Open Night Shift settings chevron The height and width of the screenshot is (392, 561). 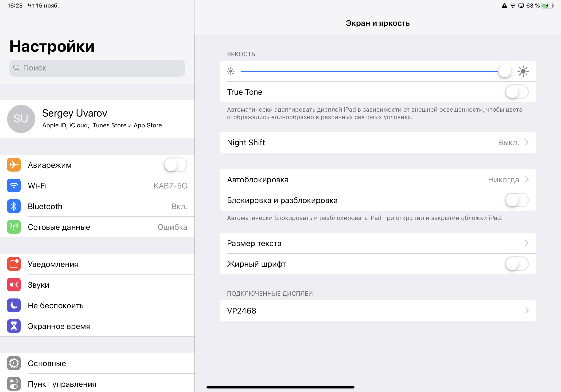click(526, 142)
